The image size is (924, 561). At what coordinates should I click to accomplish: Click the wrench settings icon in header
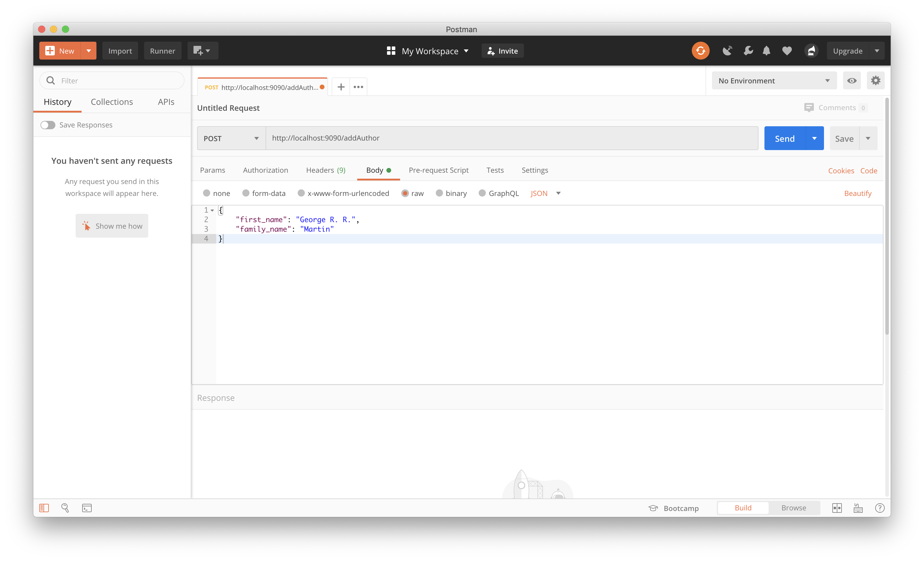point(748,51)
